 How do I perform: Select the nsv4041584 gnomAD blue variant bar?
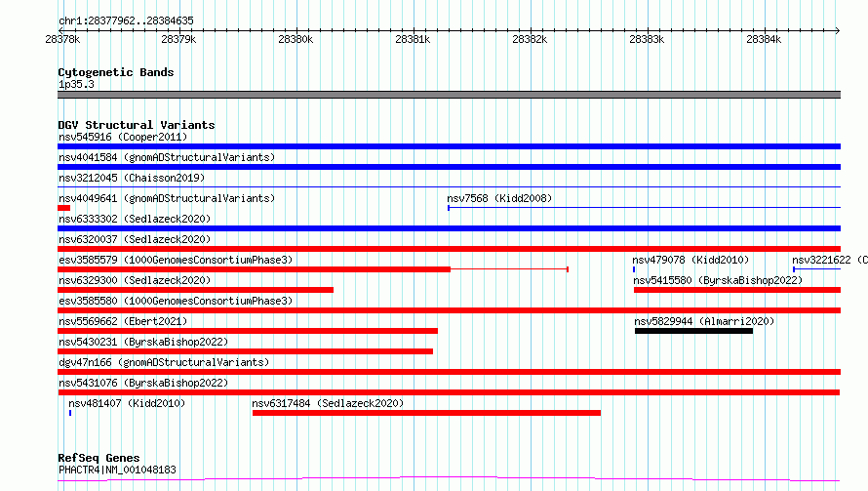[449, 167]
